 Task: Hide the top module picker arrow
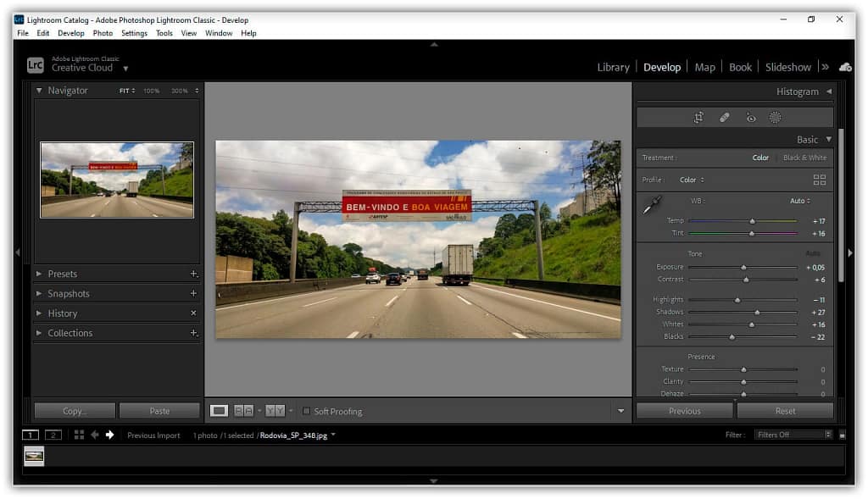[434, 44]
